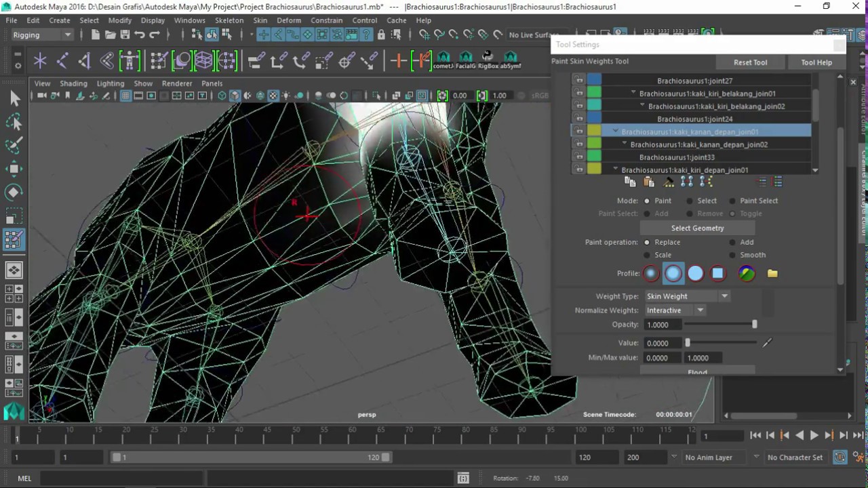
Task: Choose the Paint Selection tool in toolbox
Action: (14, 146)
